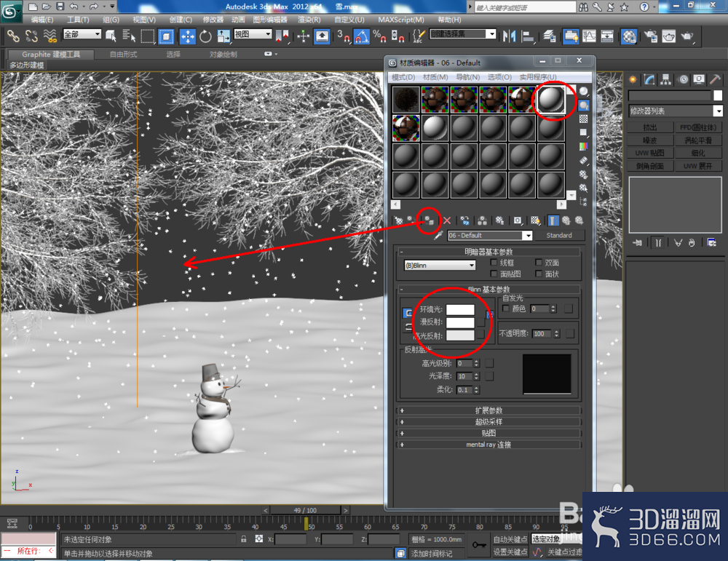The width and height of the screenshot is (728, 561).
Task: Switch to the 自由形式 ribbon tab
Action: point(123,55)
